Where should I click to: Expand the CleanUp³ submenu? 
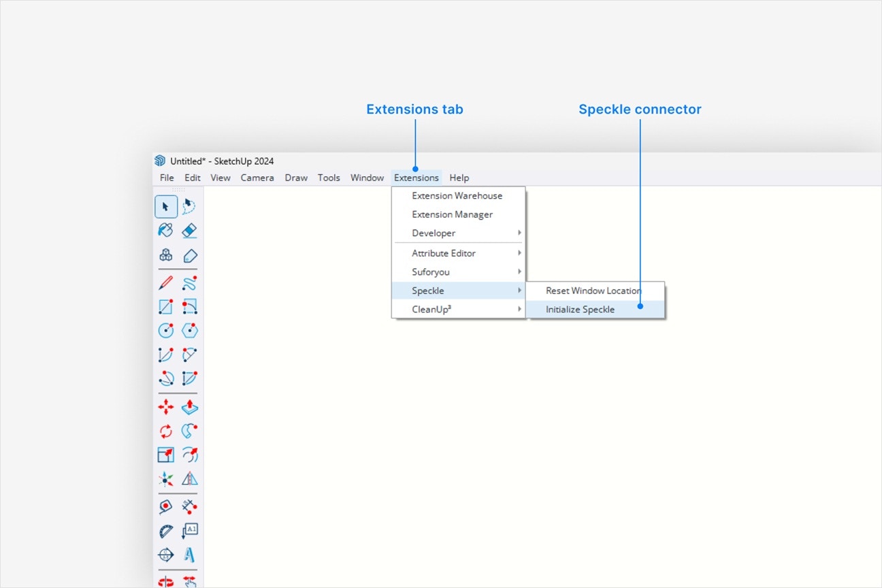coord(459,309)
